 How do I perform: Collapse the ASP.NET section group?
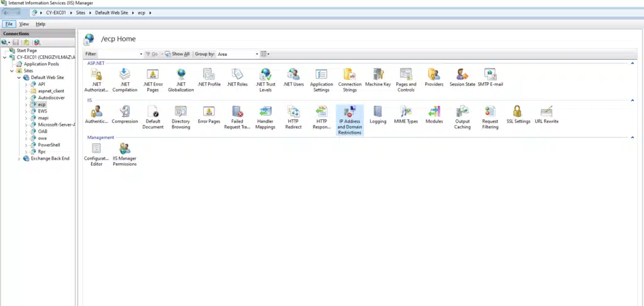click(x=632, y=63)
